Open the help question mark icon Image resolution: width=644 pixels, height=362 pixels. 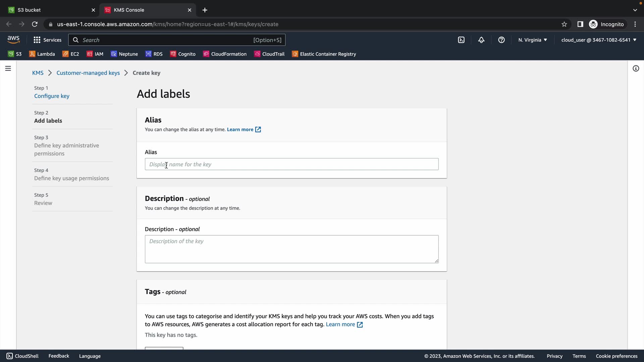pos(501,40)
